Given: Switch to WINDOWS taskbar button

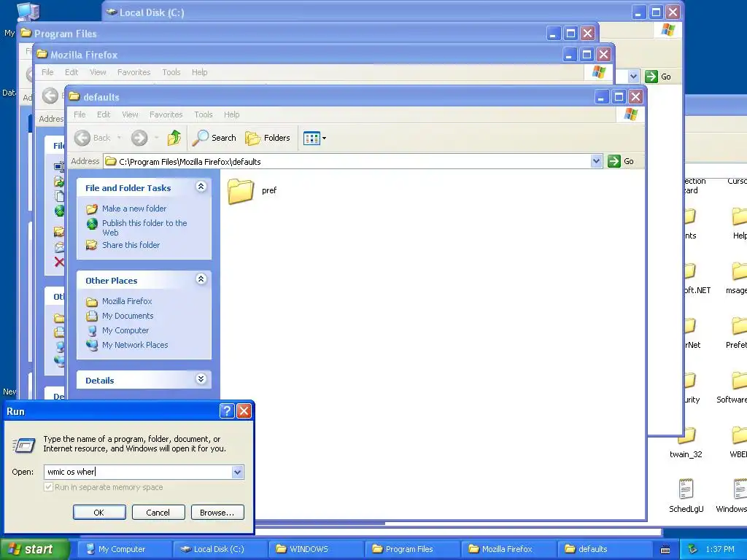Looking at the screenshot, I should [x=315, y=549].
